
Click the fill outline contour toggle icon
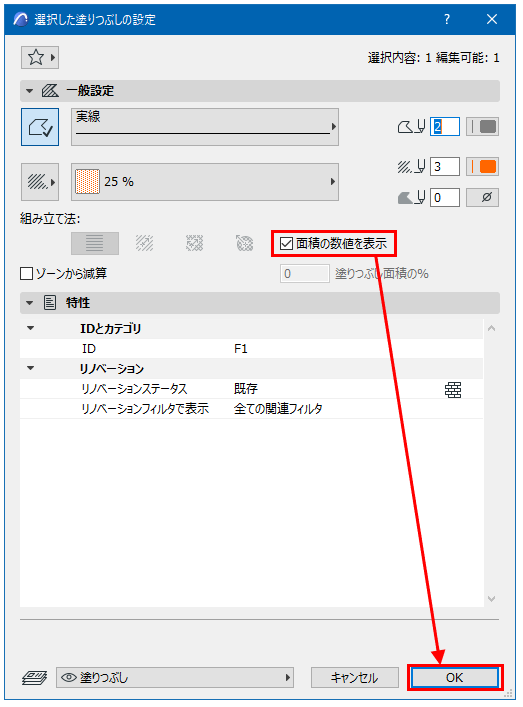pyautogui.click(x=40, y=127)
